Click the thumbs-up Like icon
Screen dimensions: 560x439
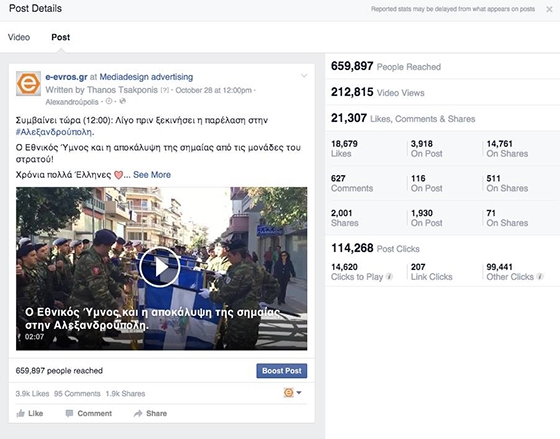(x=21, y=413)
